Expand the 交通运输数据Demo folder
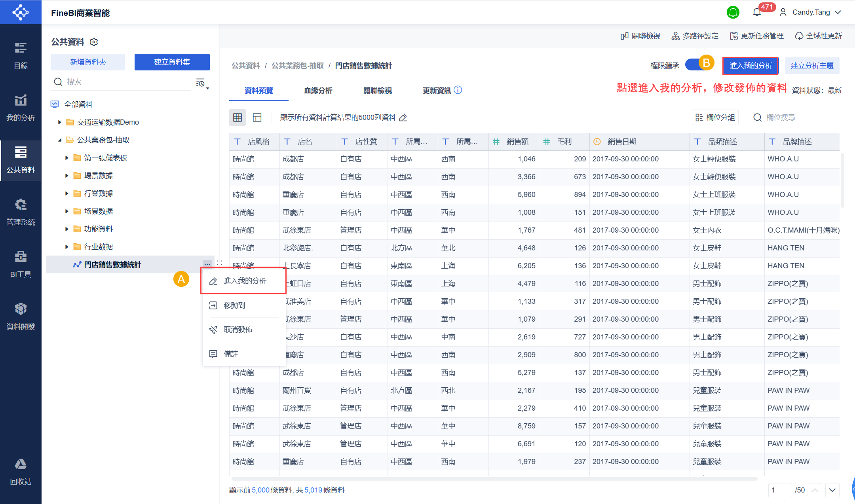This screenshot has width=855, height=504. pos(60,122)
